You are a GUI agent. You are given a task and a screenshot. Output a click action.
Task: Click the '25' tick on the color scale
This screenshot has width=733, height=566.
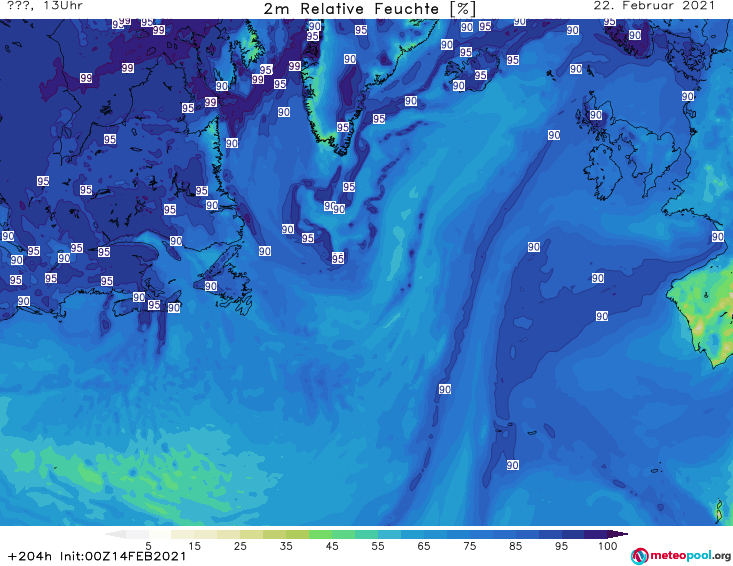tap(240, 545)
